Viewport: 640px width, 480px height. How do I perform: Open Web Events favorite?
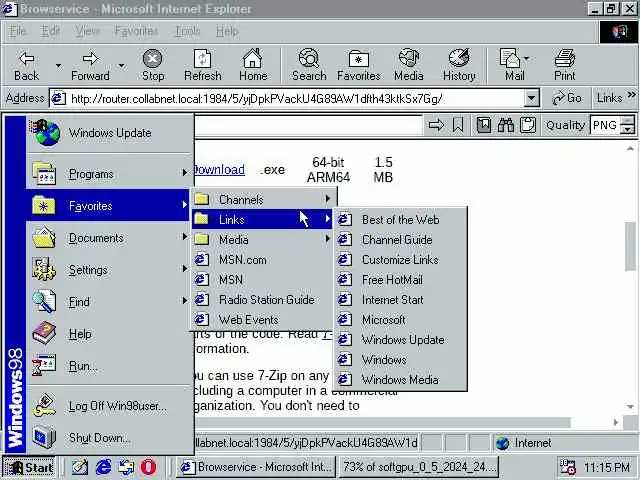click(x=262, y=320)
